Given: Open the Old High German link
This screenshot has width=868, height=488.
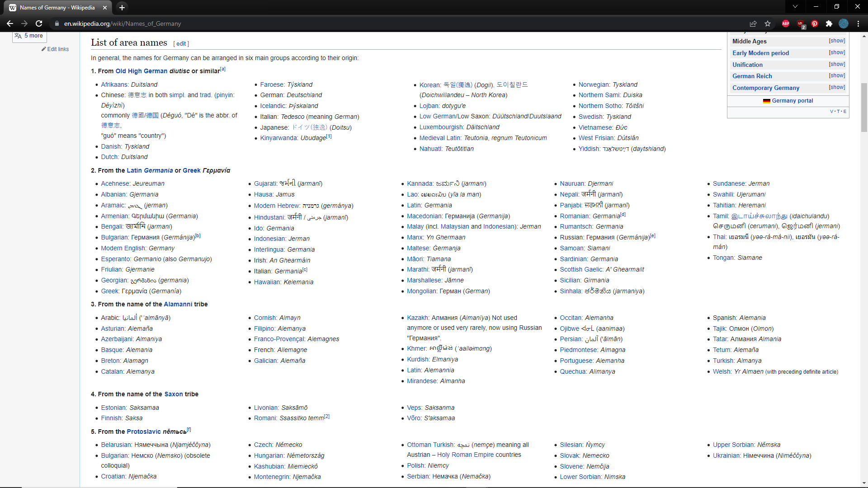Looking at the screenshot, I should pos(141,71).
